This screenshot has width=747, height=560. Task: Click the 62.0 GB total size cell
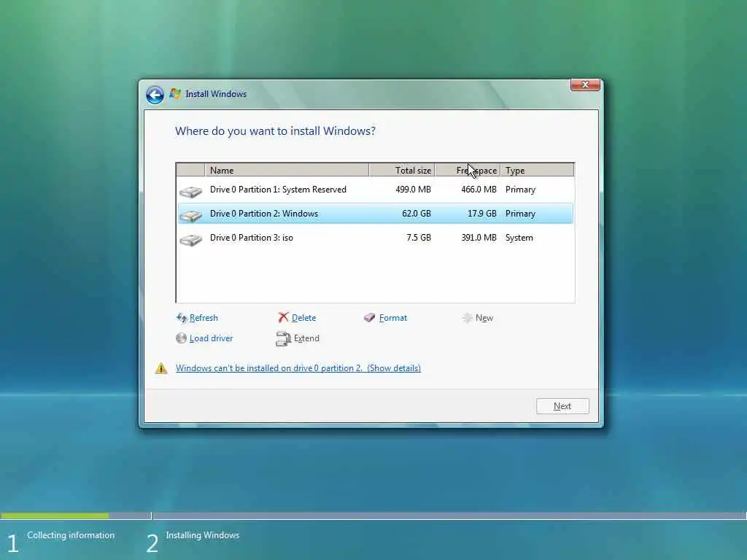point(417,214)
